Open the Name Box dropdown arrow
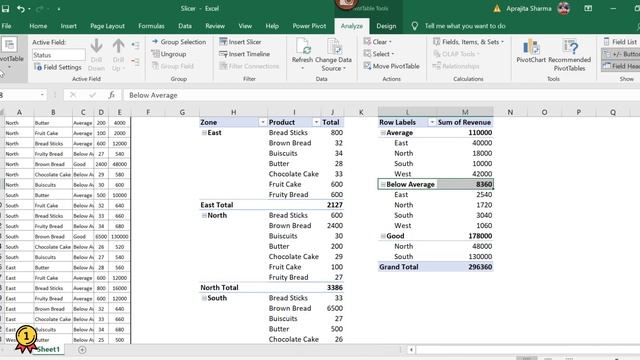This screenshot has height=360, width=640. pos(42,95)
